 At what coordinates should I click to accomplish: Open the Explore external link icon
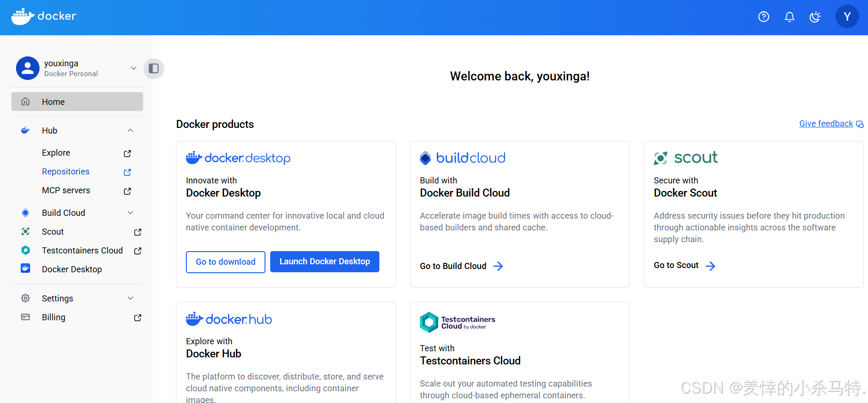[127, 153]
